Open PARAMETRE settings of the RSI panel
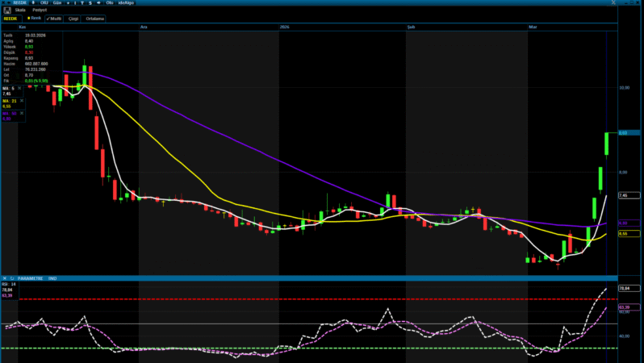644x363 pixels. (x=31, y=278)
